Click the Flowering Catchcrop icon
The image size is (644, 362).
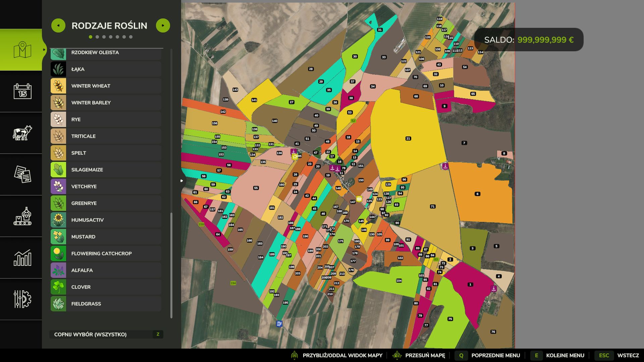58,253
